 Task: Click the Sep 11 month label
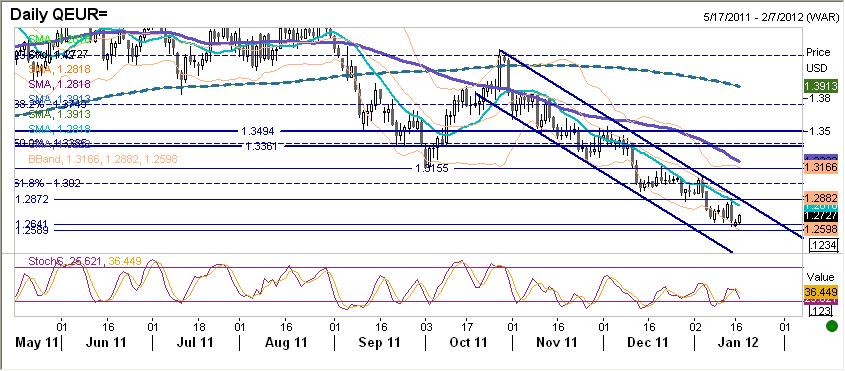coord(379,343)
